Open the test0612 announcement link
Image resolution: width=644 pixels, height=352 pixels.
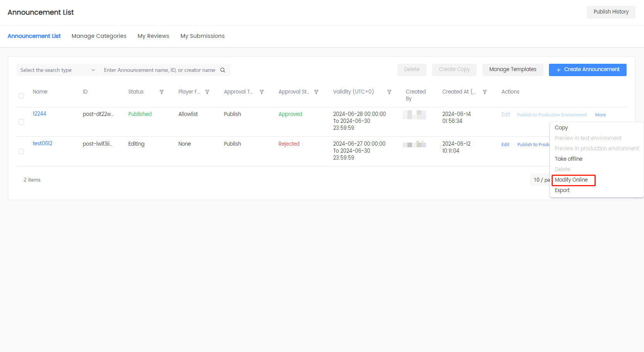pyautogui.click(x=43, y=143)
